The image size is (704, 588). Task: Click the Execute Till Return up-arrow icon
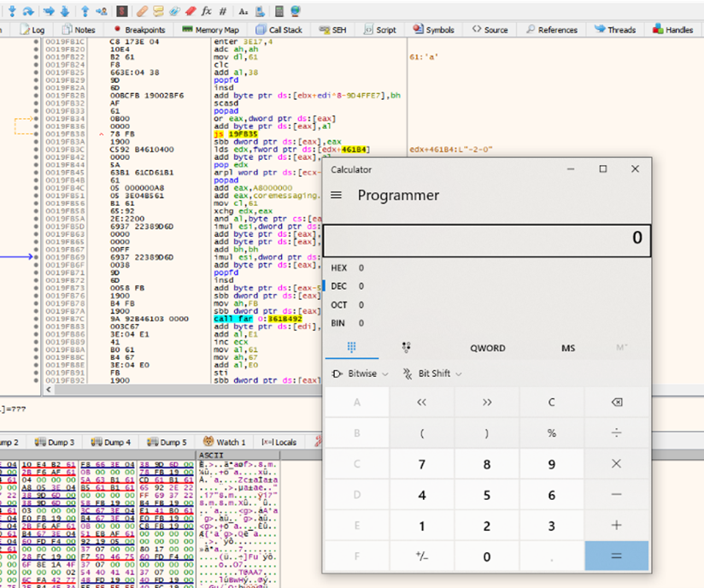tap(85, 11)
